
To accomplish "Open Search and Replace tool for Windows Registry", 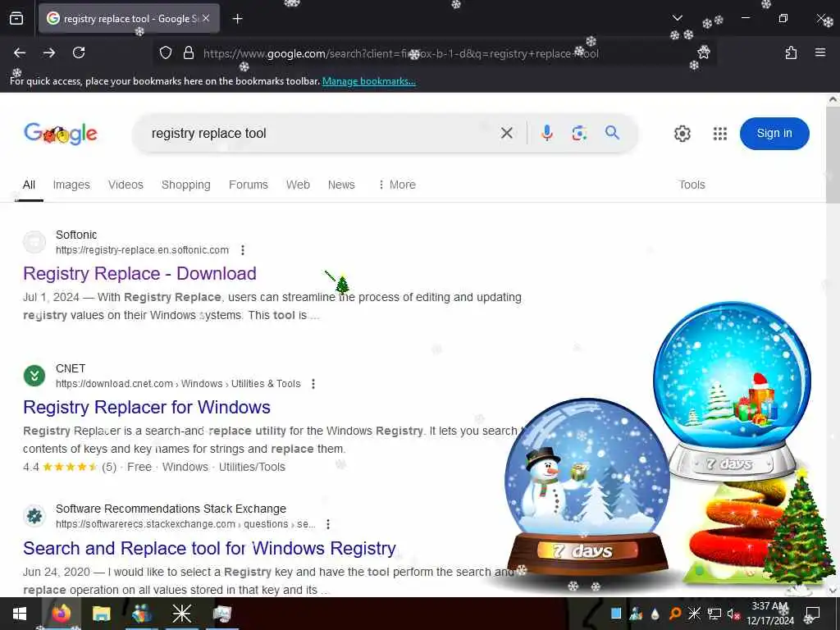I will pyautogui.click(x=209, y=548).
